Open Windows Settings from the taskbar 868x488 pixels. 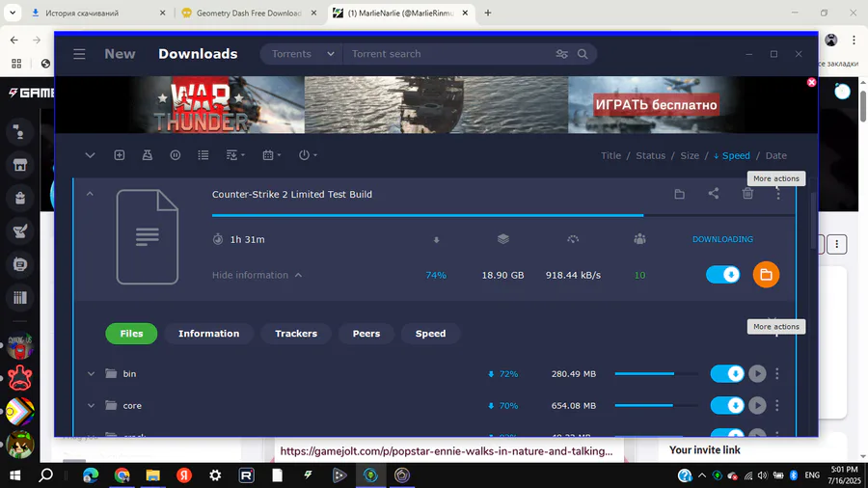(x=215, y=475)
